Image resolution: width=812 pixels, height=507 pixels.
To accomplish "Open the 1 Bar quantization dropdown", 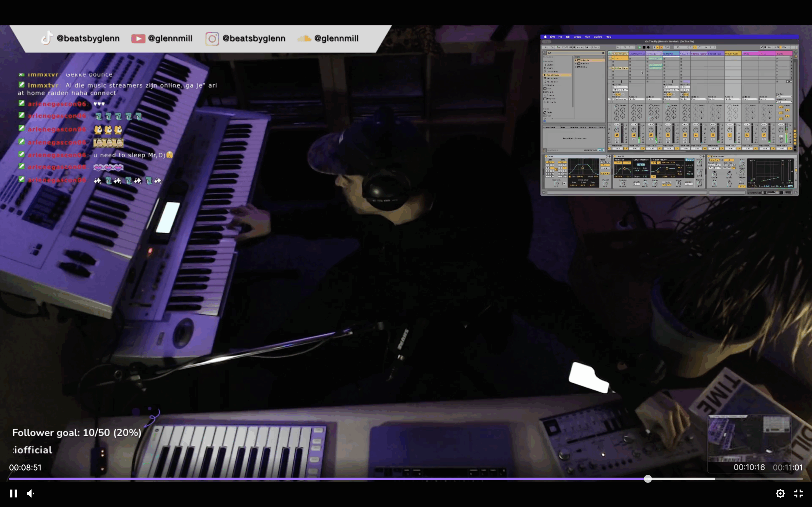I will [x=596, y=47].
